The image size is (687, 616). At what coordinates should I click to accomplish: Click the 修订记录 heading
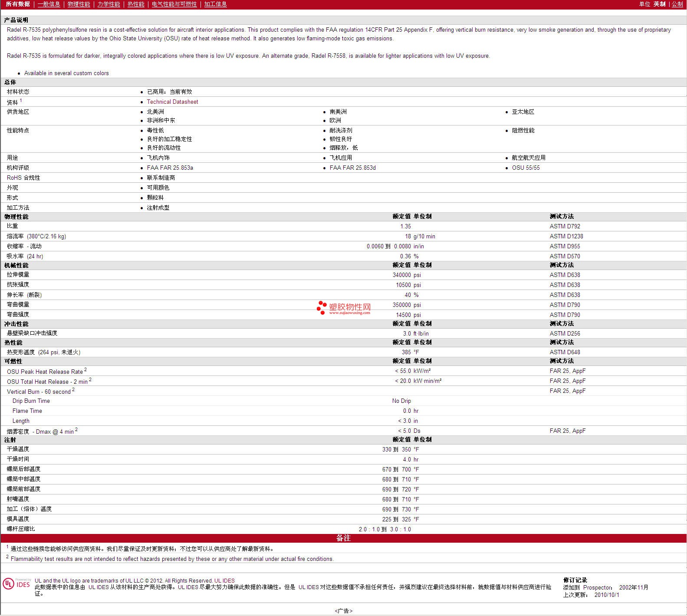575,580
